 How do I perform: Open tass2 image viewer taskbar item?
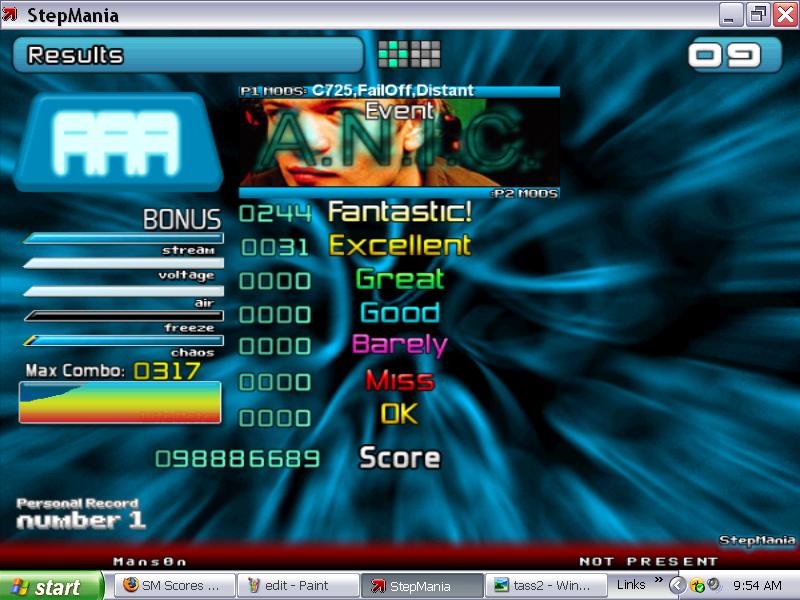coord(545,585)
